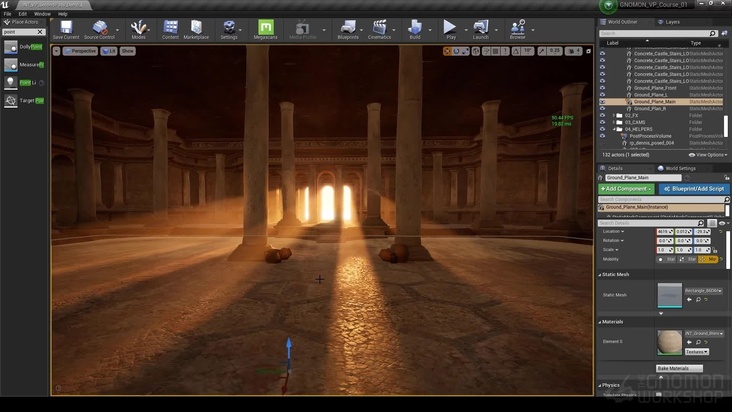Hide the 03_CAMS folder via eye icon

602,122
